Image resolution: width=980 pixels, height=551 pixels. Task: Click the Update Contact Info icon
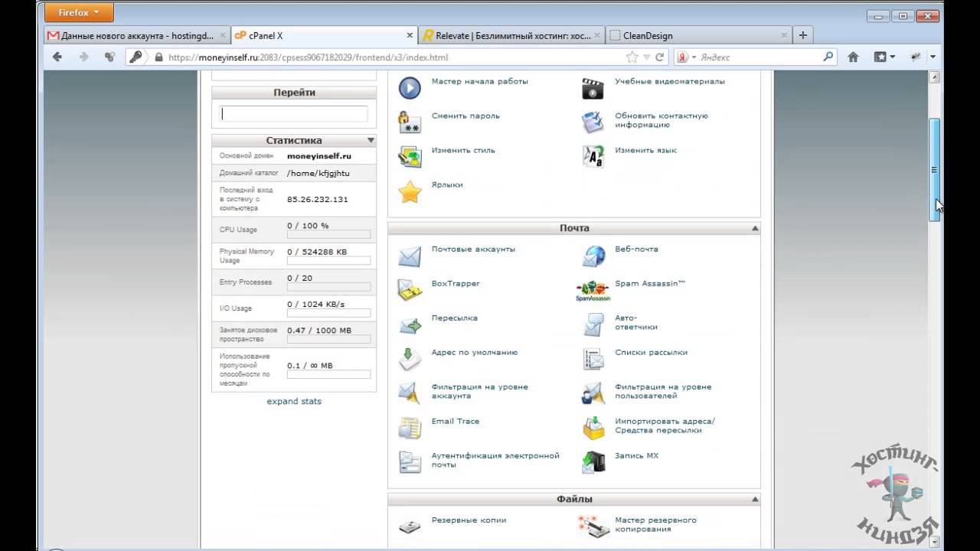coord(593,122)
